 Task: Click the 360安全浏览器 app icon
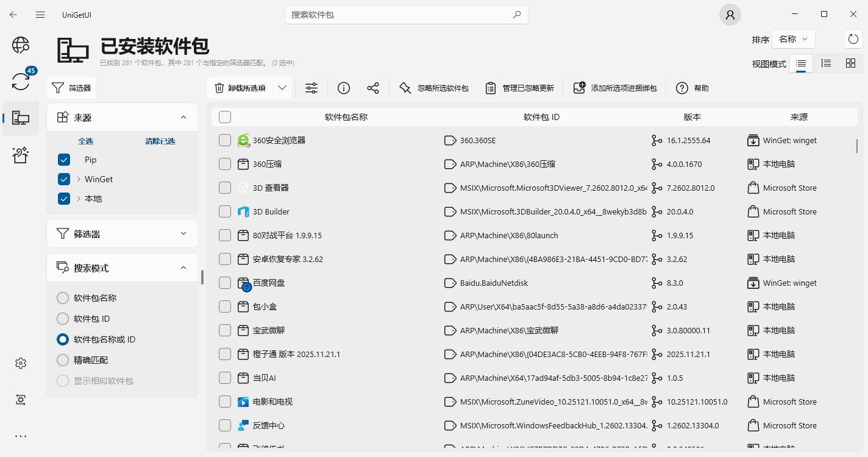pos(243,140)
